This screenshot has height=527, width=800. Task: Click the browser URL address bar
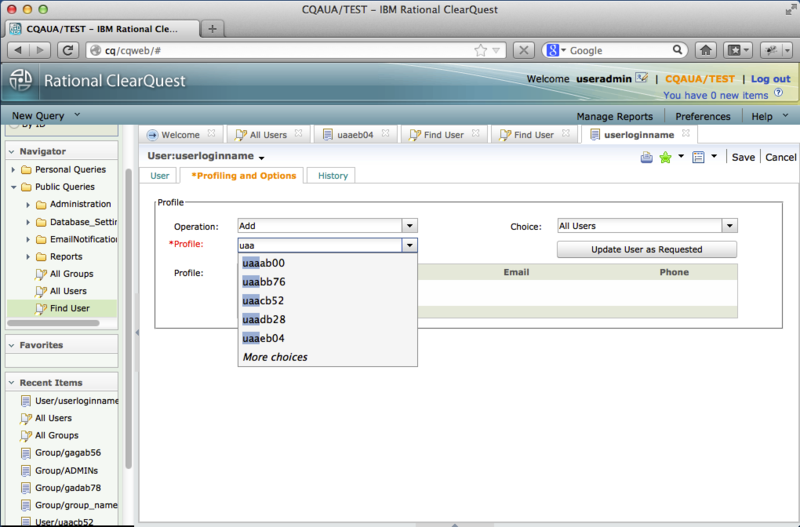(296, 50)
